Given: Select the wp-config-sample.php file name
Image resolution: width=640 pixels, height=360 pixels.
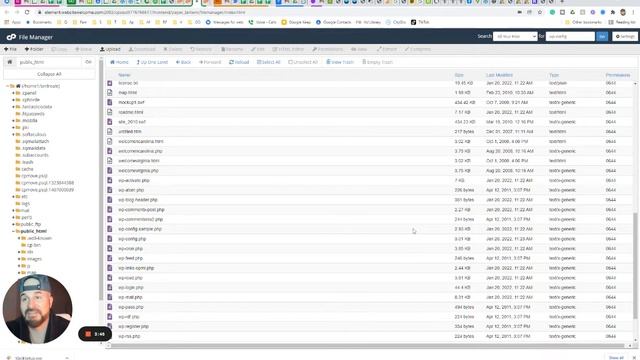Looking at the screenshot, I should [140, 229].
